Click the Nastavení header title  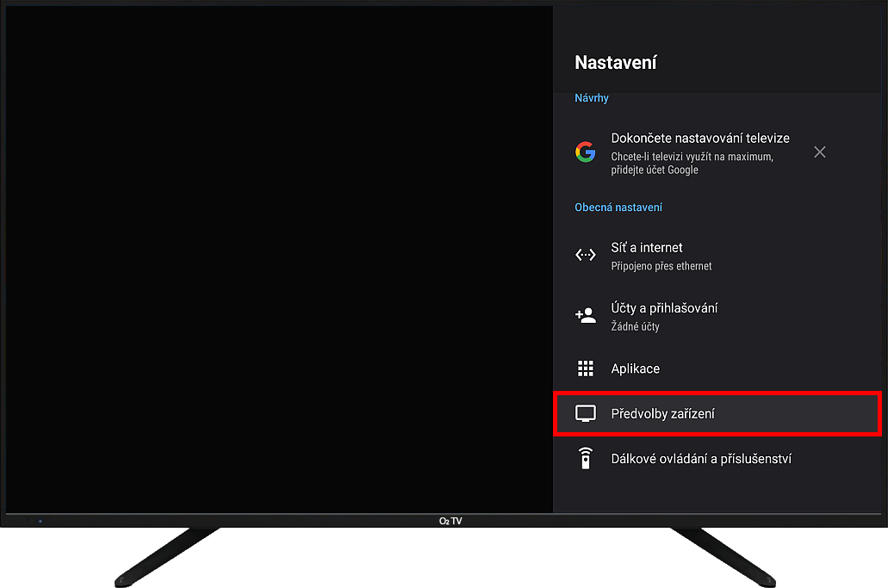pyautogui.click(x=616, y=62)
